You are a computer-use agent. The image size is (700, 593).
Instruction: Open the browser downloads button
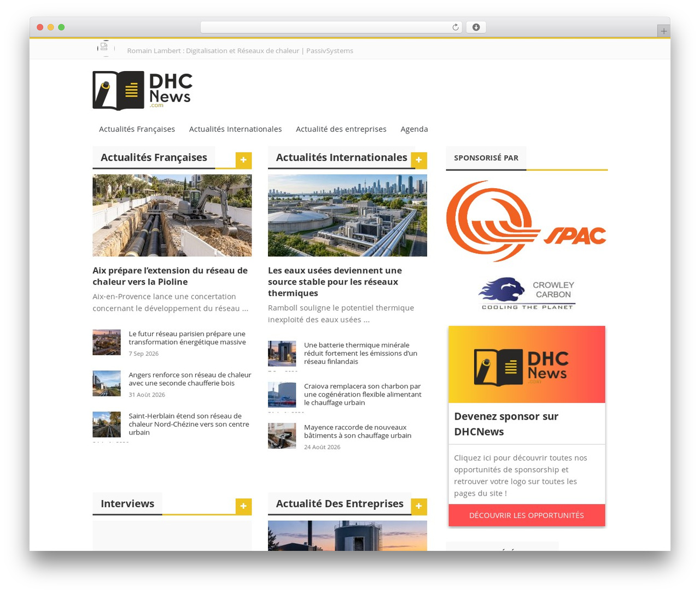(x=476, y=27)
